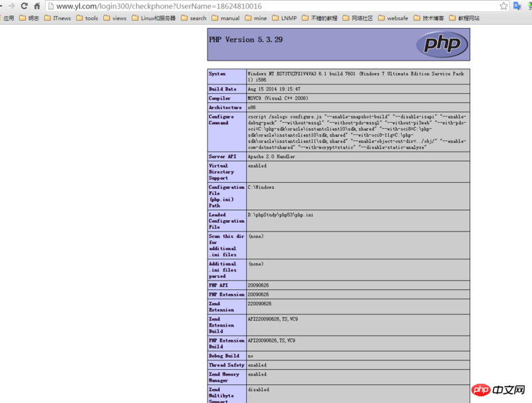Open the LNMP bookmark folder
The width and height of the screenshot is (532, 403).
click(285, 19)
